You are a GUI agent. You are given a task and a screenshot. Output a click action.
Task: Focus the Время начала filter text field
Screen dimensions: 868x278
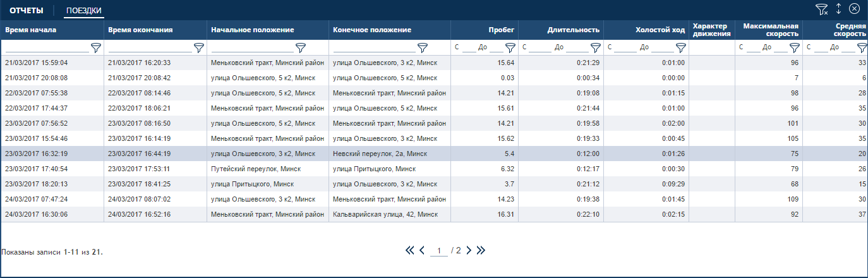pos(47,47)
